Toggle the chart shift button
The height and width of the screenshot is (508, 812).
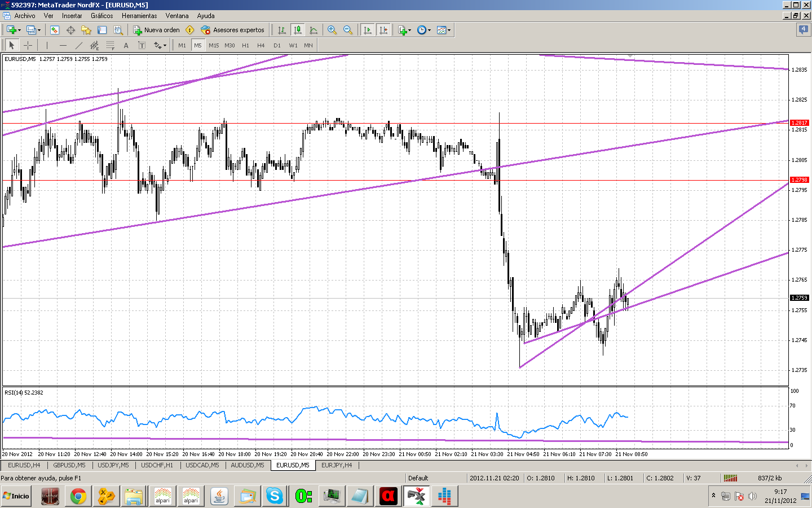[383, 30]
